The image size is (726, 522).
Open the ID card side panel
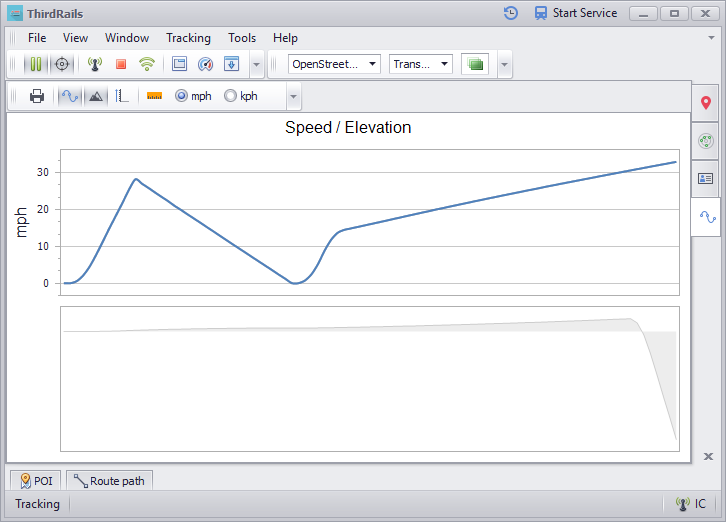click(706, 178)
